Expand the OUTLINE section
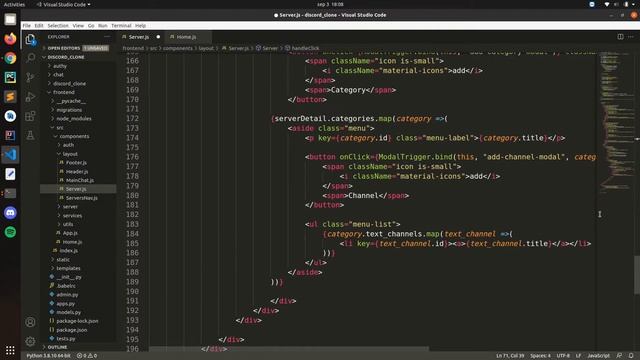 click(57, 347)
